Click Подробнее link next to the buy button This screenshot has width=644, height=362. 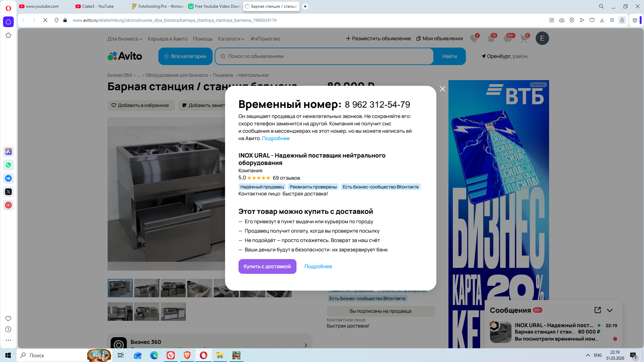coord(318,266)
